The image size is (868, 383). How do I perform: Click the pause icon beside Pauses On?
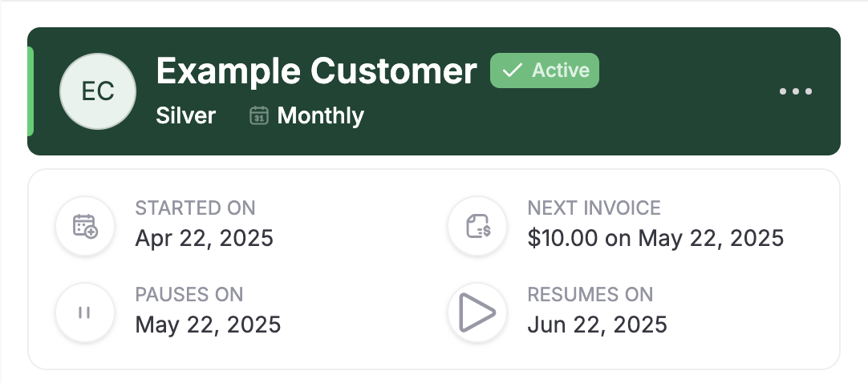coord(85,312)
